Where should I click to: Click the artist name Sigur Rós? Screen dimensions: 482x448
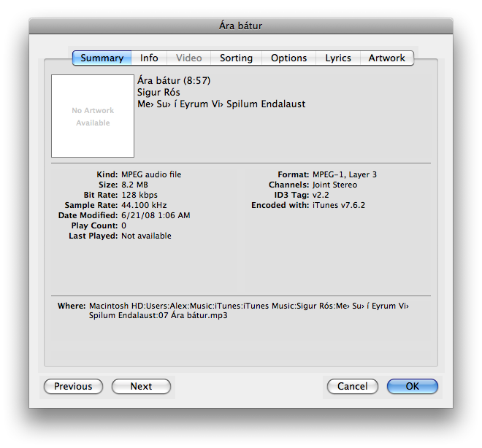[158, 92]
